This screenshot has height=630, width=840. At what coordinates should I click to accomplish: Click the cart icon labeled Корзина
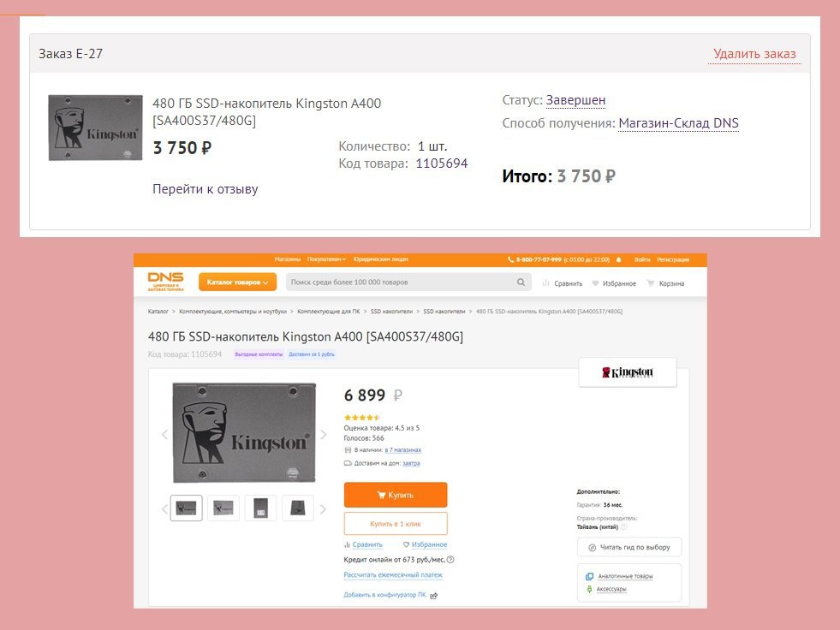pos(651,282)
